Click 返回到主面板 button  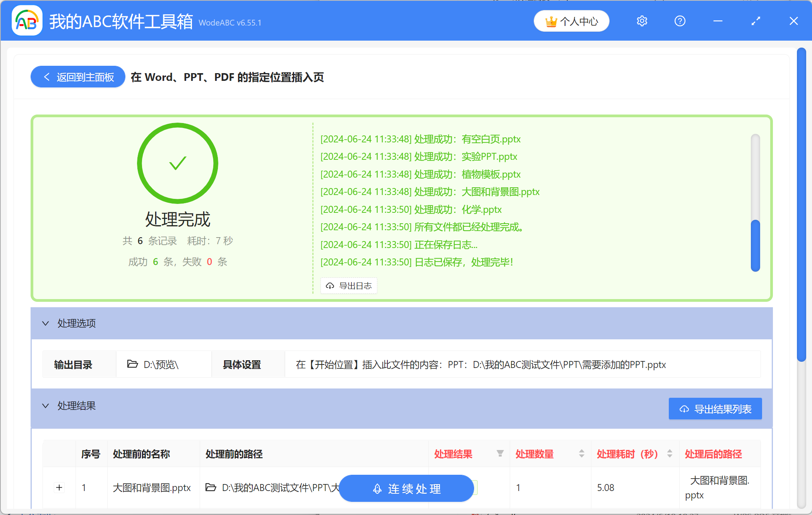coord(77,77)
